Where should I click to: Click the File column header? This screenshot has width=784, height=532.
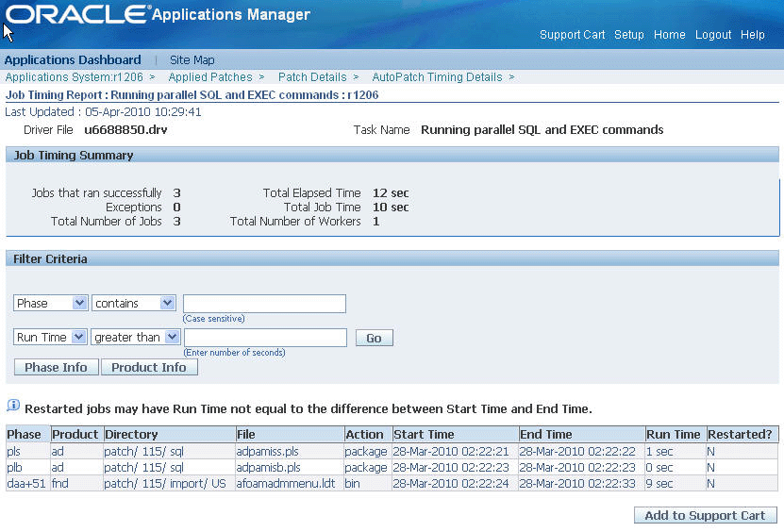tap(290, 434)
